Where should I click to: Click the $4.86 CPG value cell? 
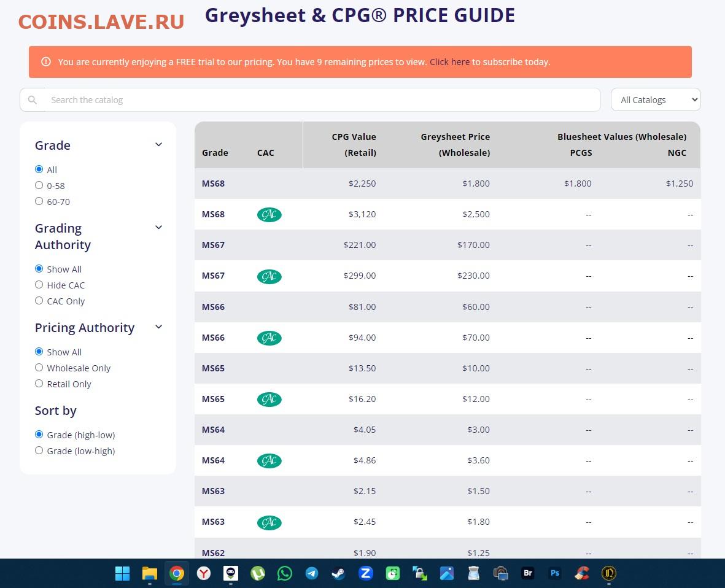pos(365,460)
